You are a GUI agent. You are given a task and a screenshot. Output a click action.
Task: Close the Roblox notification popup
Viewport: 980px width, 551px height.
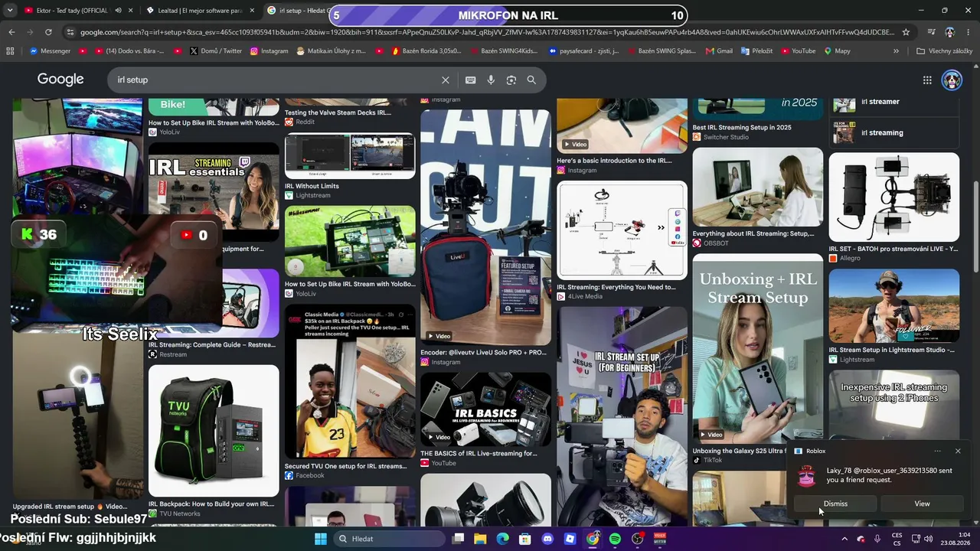958,451
